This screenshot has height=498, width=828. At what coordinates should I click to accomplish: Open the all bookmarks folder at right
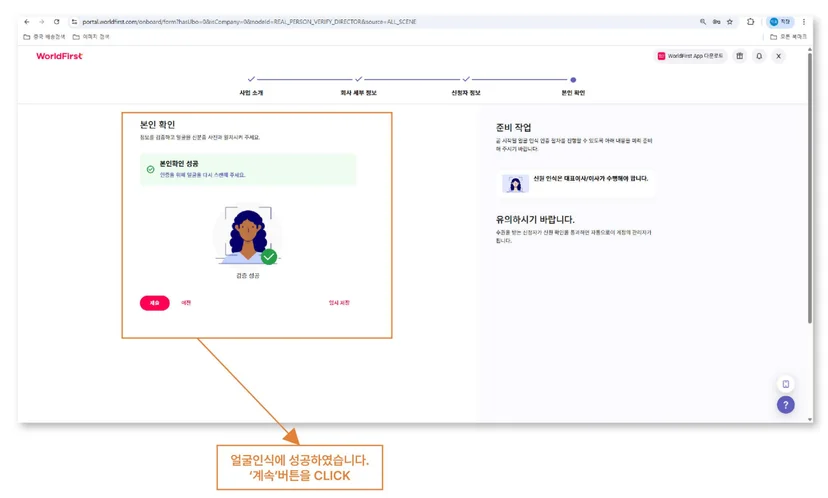coord(788,36)
